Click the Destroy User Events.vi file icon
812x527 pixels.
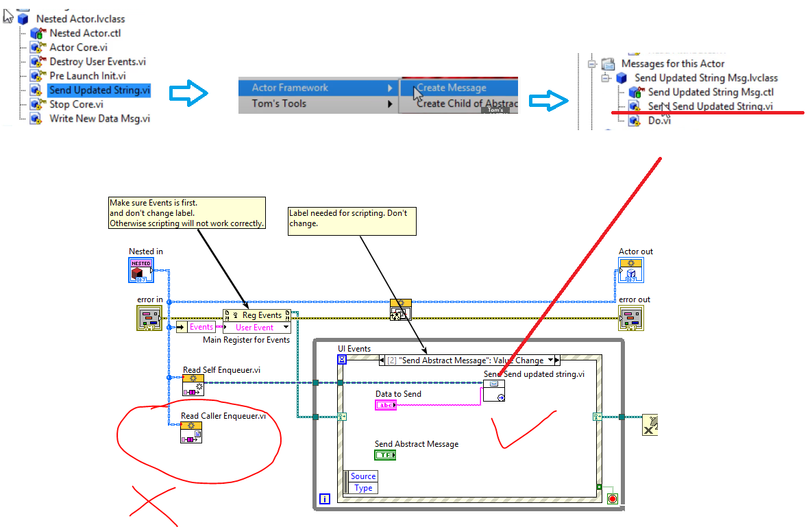click(38, 62)
